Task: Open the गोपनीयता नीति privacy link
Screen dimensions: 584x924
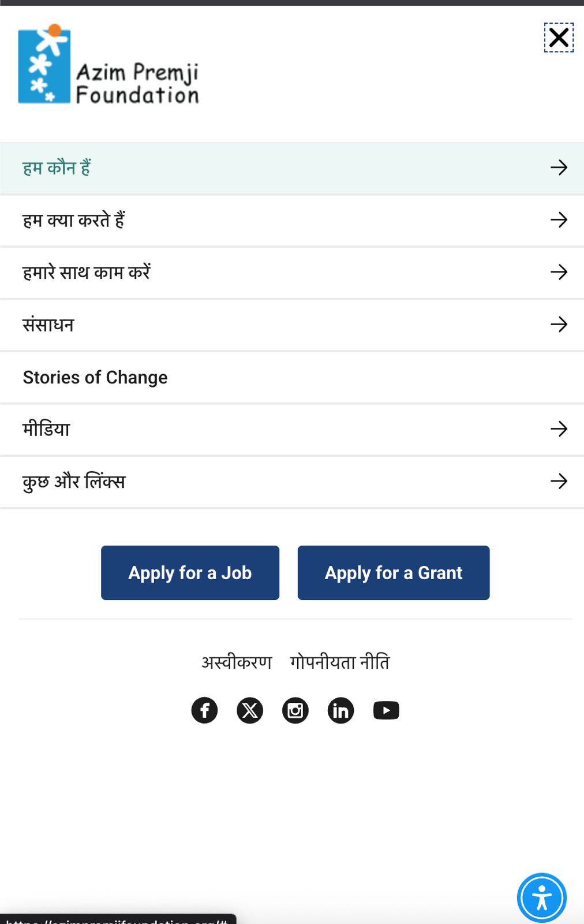Action: 340,662
